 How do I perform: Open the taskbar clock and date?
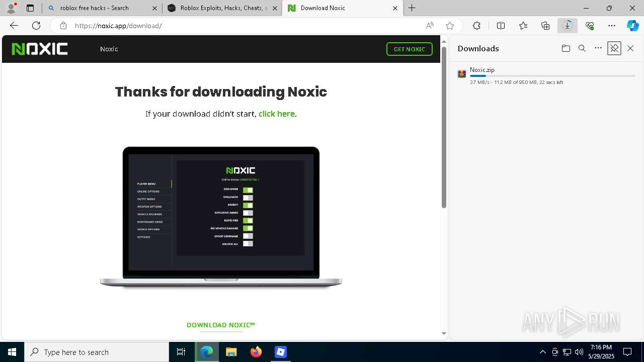point(601,352)
